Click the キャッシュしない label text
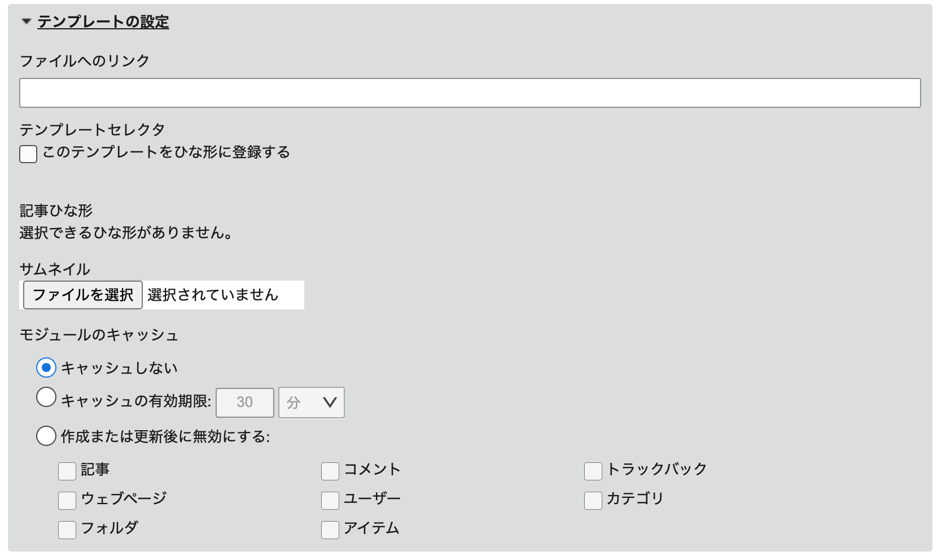Screen dimensions: 946x560 tap(120, 368)
